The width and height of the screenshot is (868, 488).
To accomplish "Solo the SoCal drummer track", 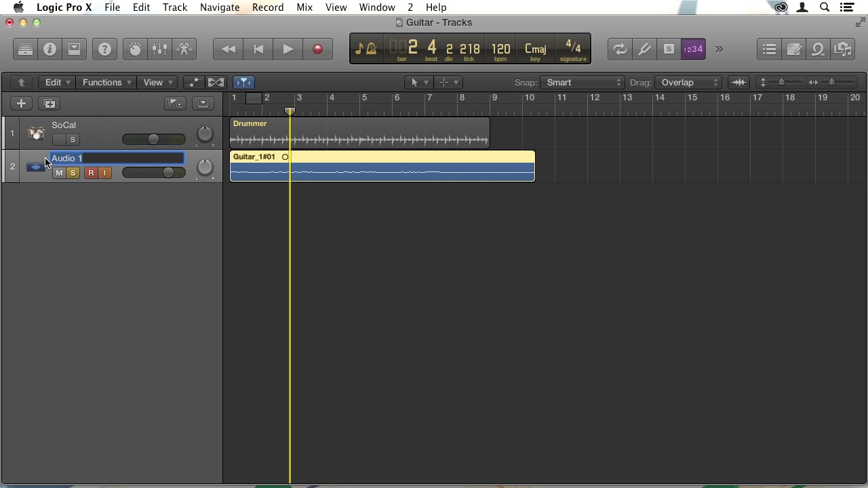I will pos(73,140).
